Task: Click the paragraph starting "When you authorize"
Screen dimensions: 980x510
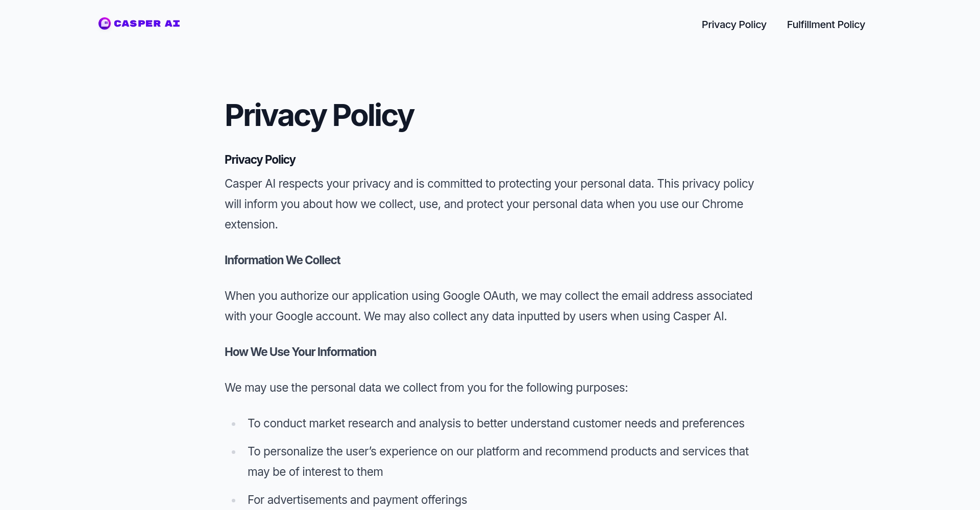Action: click(x=488, y=306)
